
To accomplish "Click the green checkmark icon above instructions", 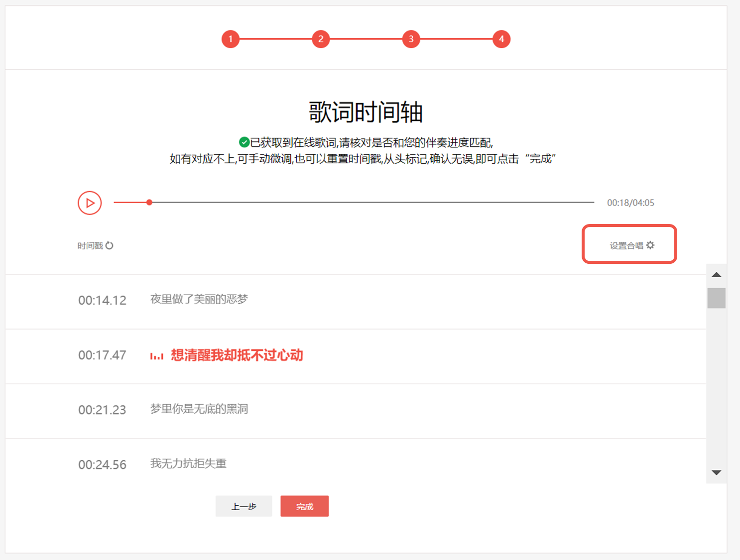I will point(244,142).
